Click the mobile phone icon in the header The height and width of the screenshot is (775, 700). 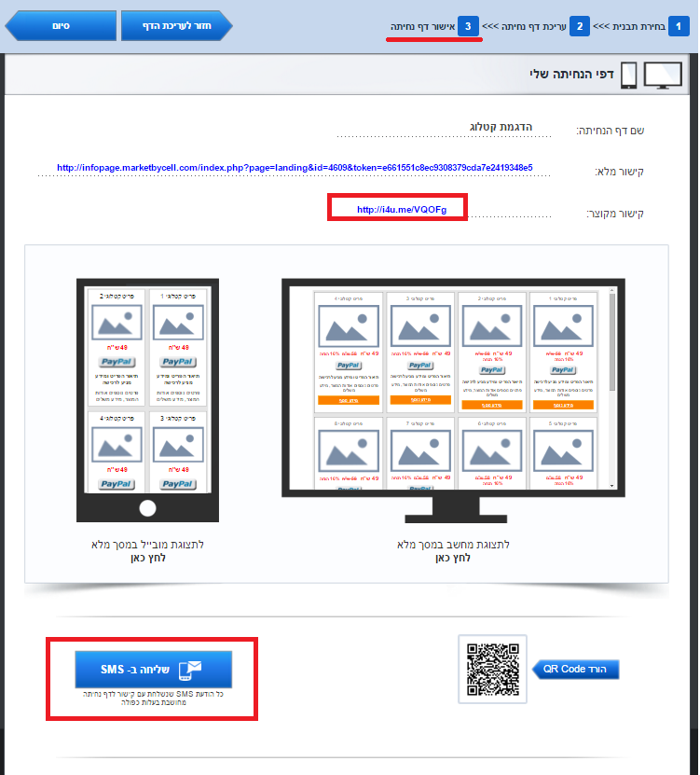(x=628, y=75)
